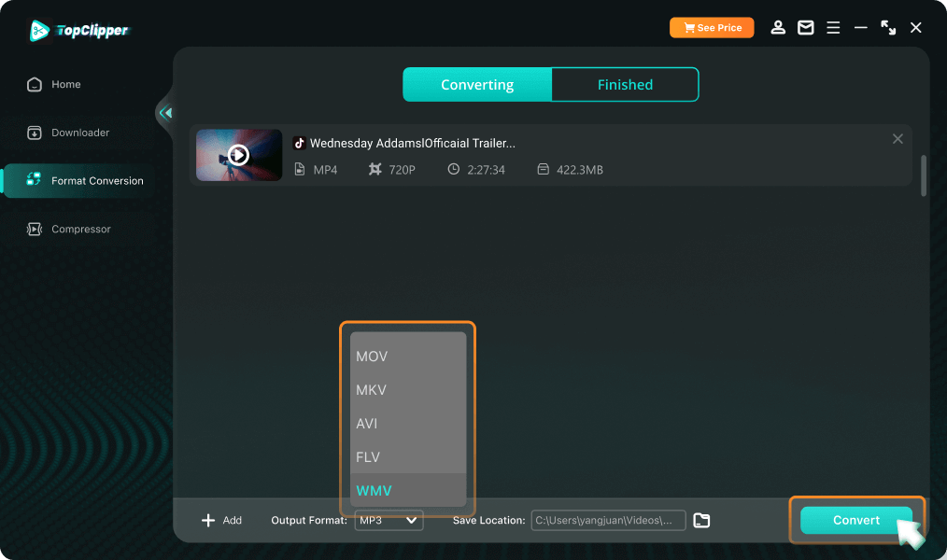Choose FLV from format list
Screen dimensions: 947x560
point(408,456)
